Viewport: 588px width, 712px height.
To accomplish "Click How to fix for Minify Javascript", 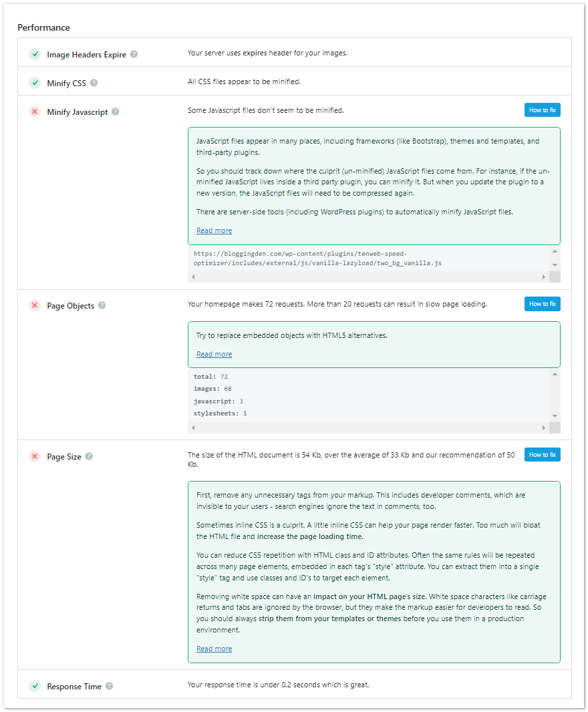I will click(543, 110).
